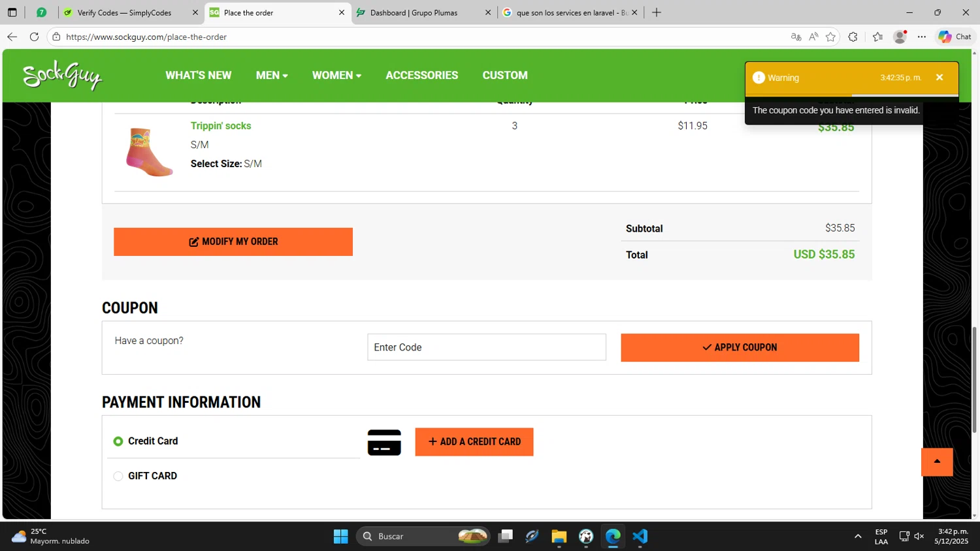Click the MODIFY MY ORDER button
The image size is (980, 551).
(x=233, y=242)
